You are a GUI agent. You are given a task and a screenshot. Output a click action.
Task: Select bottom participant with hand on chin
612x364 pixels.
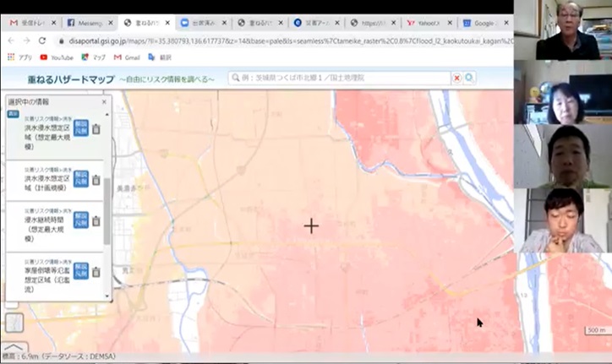(562, 220)
